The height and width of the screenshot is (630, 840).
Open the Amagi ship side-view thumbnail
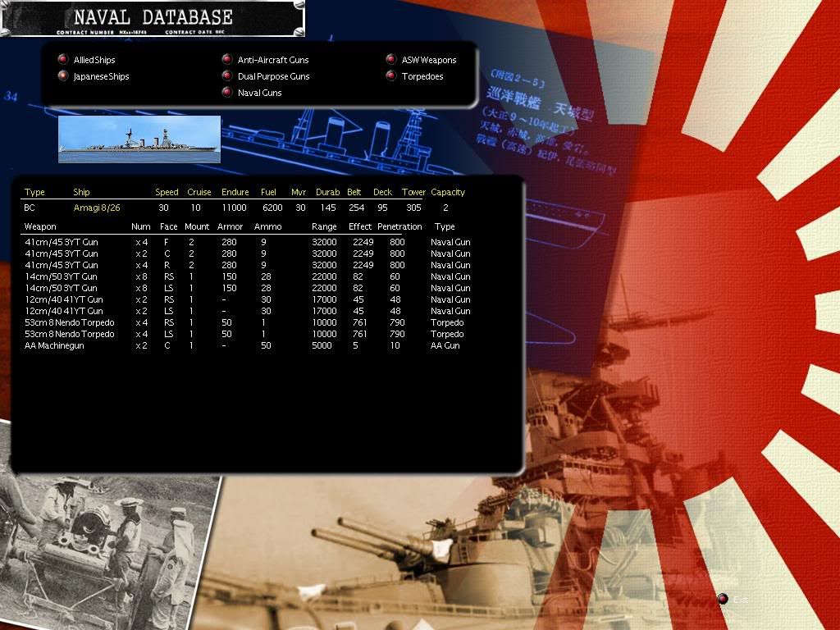139,139
